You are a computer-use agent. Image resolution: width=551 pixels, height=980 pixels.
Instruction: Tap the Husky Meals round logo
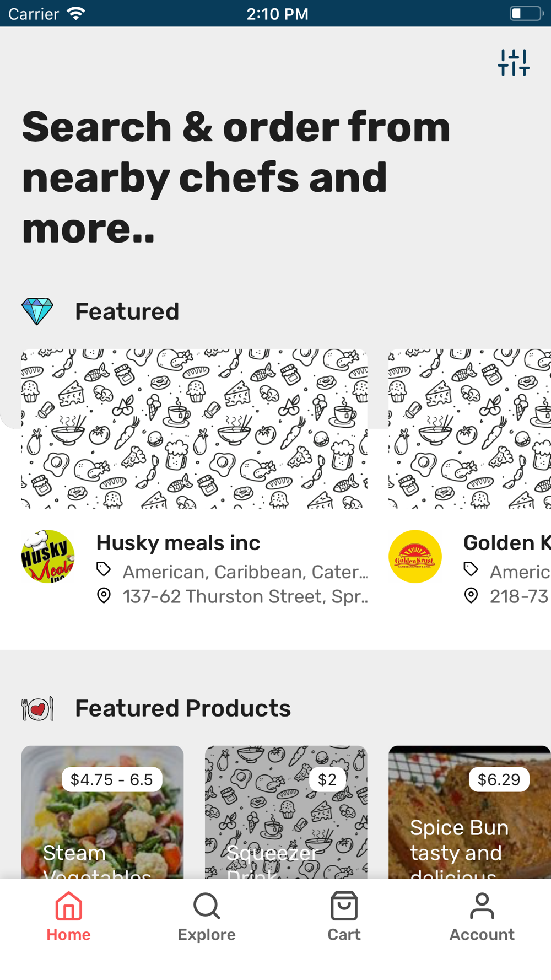tap(48, 557)
